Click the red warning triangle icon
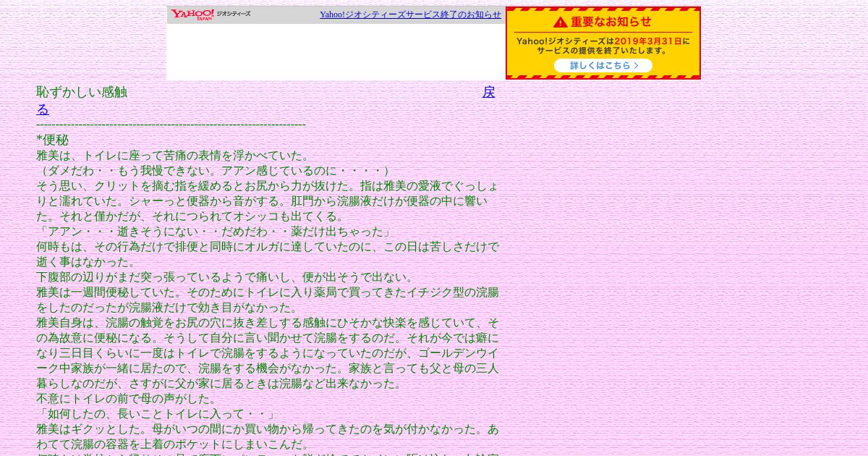 pyautogui.click(x=561, y=22)
